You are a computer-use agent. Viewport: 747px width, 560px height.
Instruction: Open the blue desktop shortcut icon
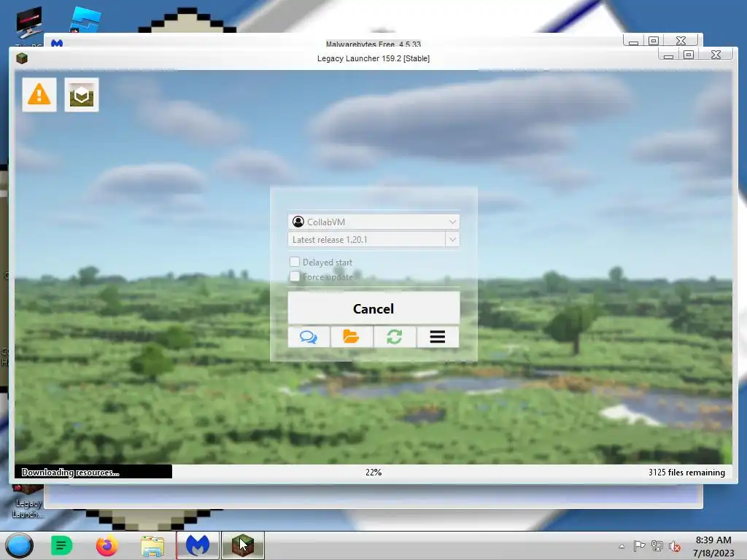[85, 19]
